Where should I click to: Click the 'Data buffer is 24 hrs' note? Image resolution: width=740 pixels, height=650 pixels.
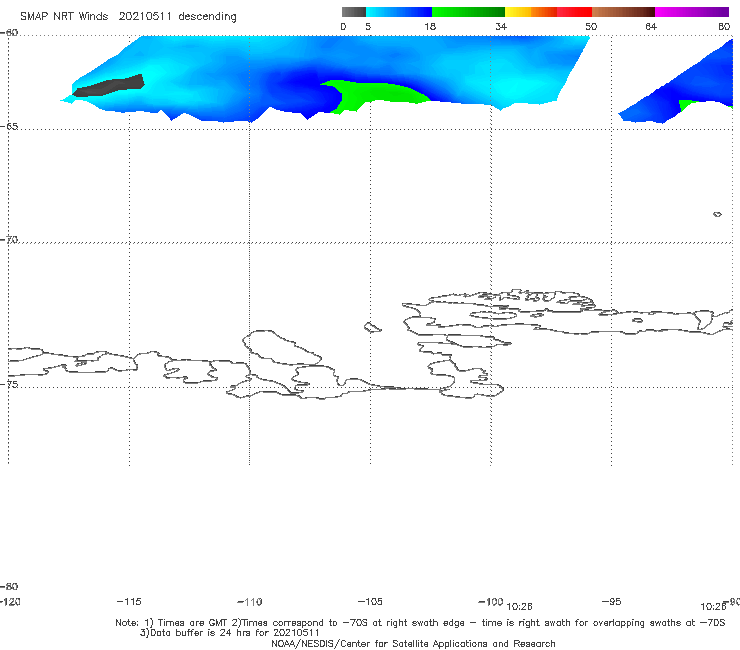click(230, 633)
